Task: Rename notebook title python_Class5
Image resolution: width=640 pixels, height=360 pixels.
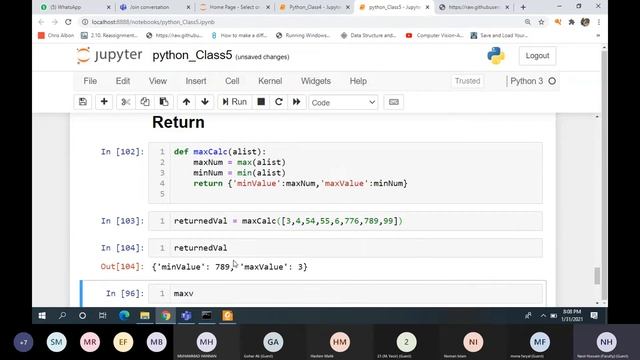Action: pos(192,56)
